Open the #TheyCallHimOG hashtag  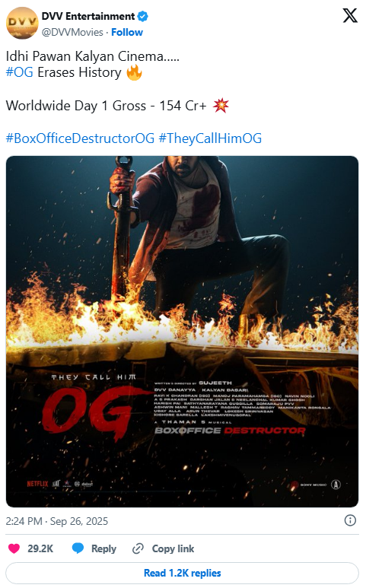point(210,138)
